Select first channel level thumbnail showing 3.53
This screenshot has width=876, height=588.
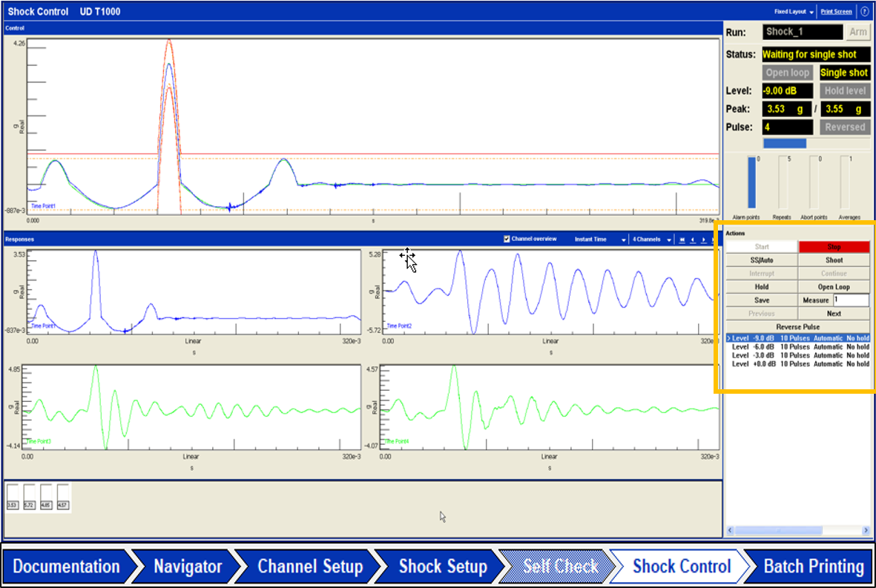tap(13, 497)
